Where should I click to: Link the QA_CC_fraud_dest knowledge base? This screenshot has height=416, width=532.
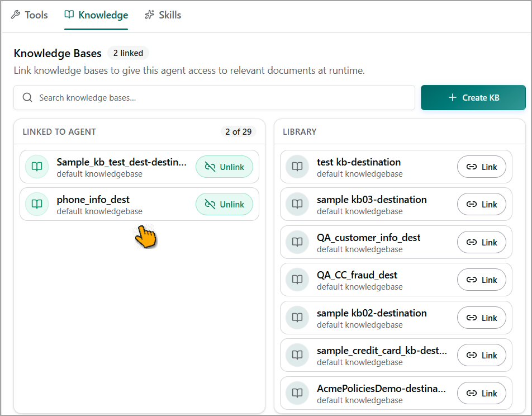click(x=482, y=280)
